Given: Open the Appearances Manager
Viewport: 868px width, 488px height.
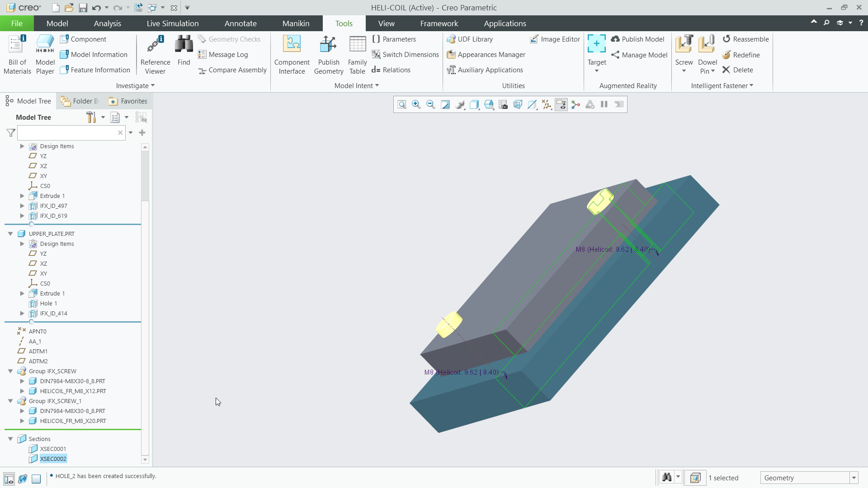Looking at the screenshot, I should click(486, 55).
